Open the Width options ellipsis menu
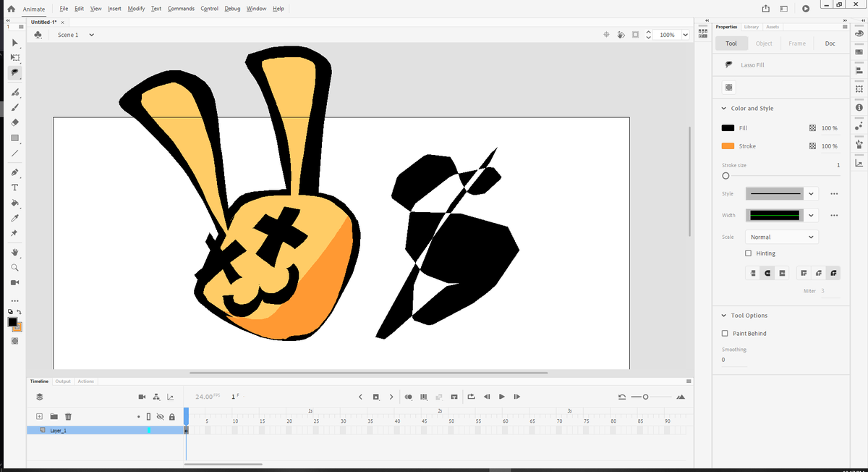Viewport: 868px width, 472px height. pyautogui.click(x=834, y=216)
